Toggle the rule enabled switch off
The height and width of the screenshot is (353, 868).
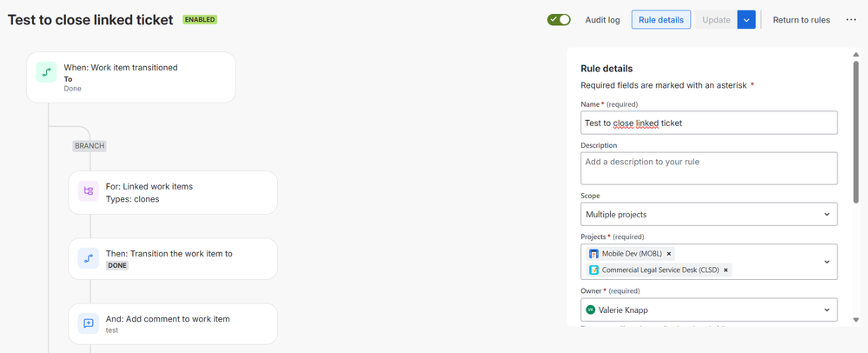559,20
